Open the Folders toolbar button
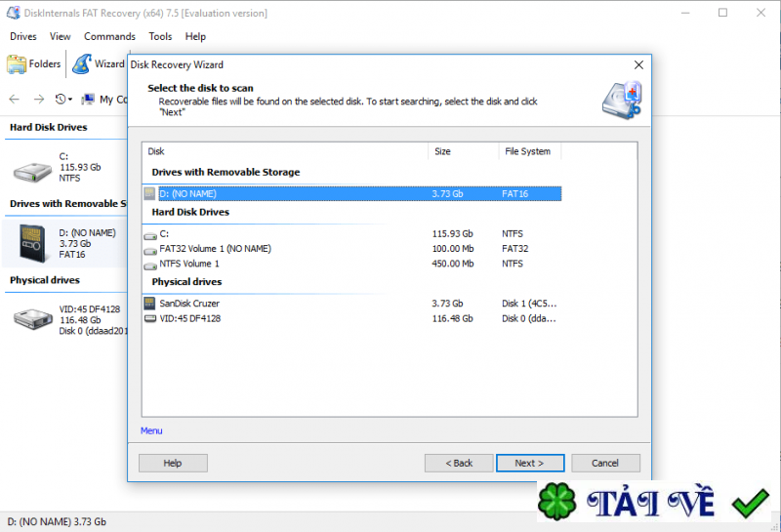 (34, 64)
